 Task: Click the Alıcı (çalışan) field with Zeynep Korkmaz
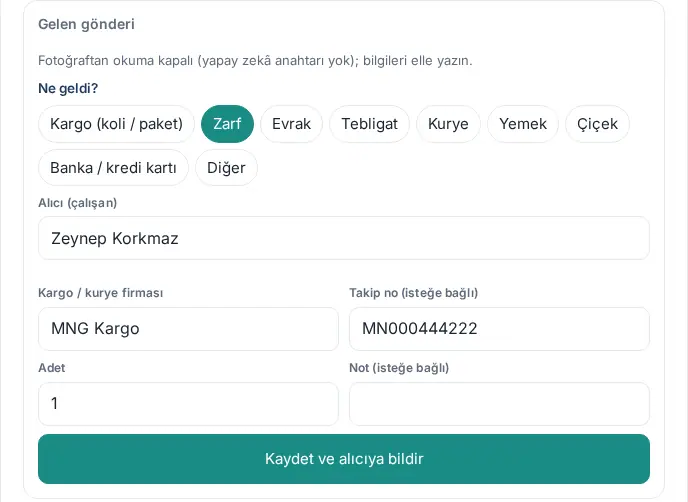[344, 238]
